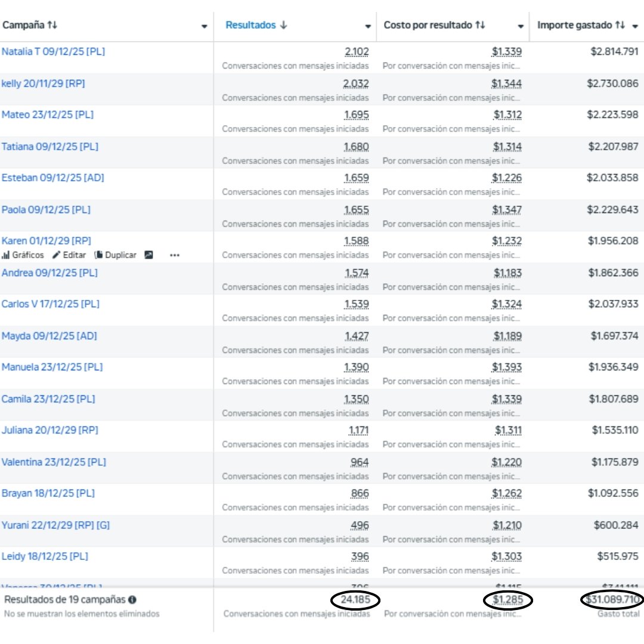Click the circled total results value 24.185
Viewport: 644px width, 644px height.
[355, 600]
